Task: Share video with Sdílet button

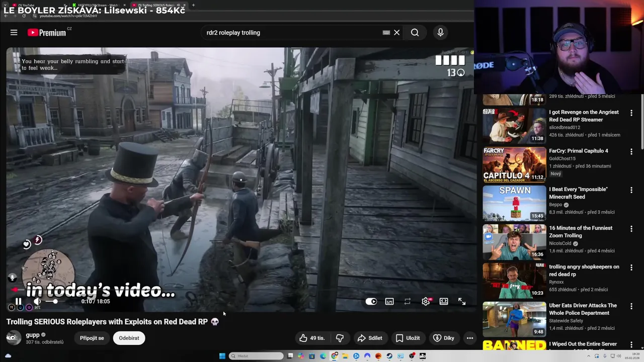Action: pyautogui.click(x=370, y=338)
